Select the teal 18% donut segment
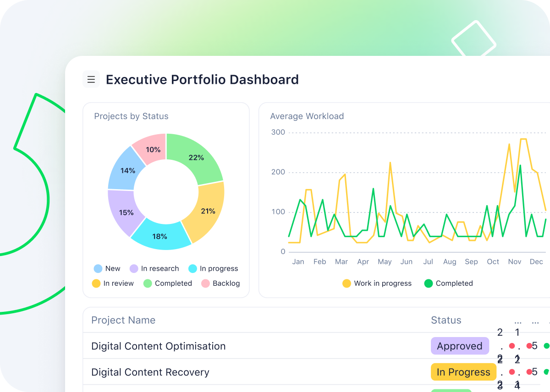Screen dimensions: 550x392 tap(160, 236)
